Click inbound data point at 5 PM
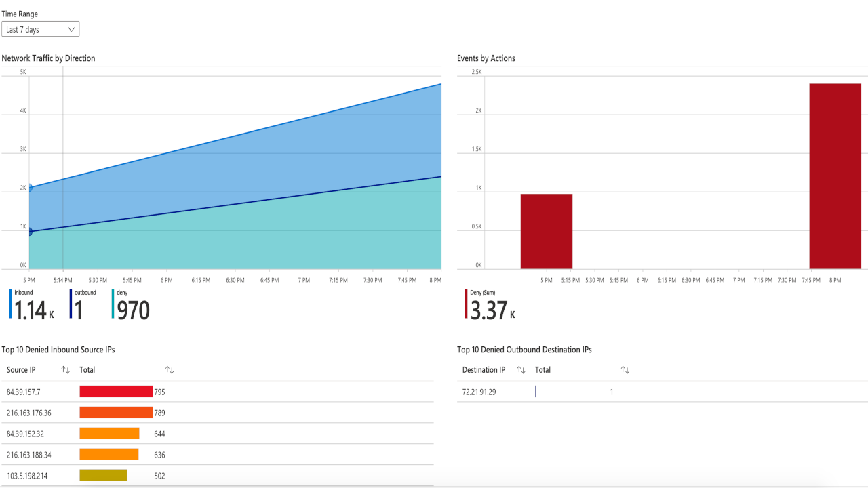The height and width of the screenshot is (488, 868). [28, 188]
